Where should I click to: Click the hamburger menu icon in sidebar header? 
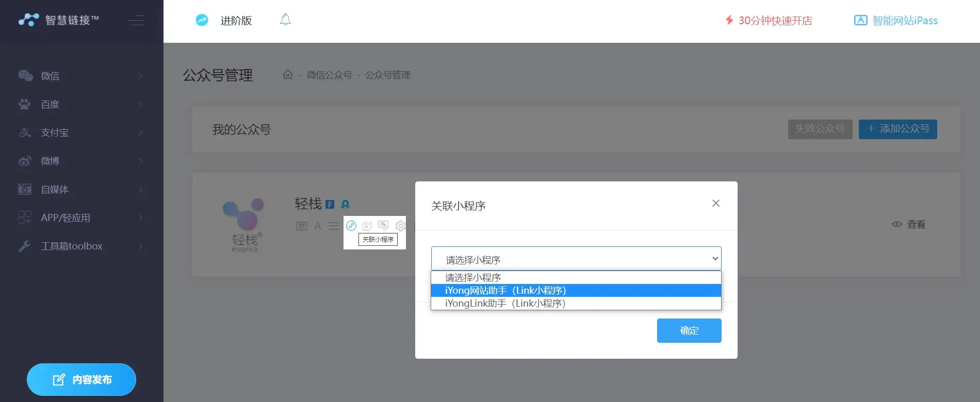pyautogui.click(x=136, y=21)
